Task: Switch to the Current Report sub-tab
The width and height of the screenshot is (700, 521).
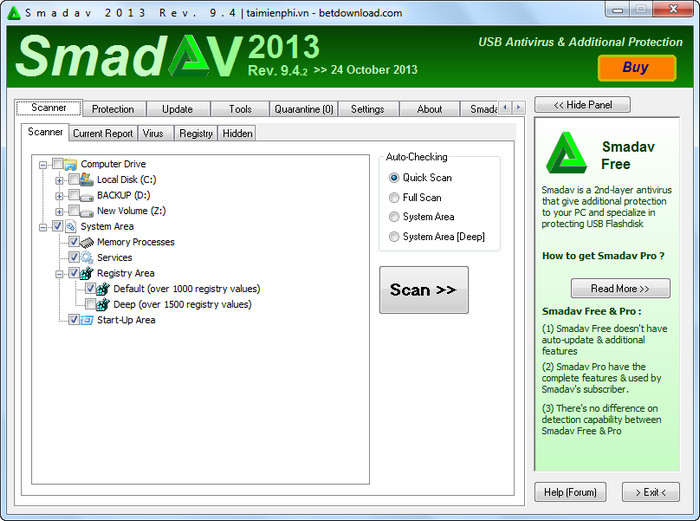Action: click(103, 133)
